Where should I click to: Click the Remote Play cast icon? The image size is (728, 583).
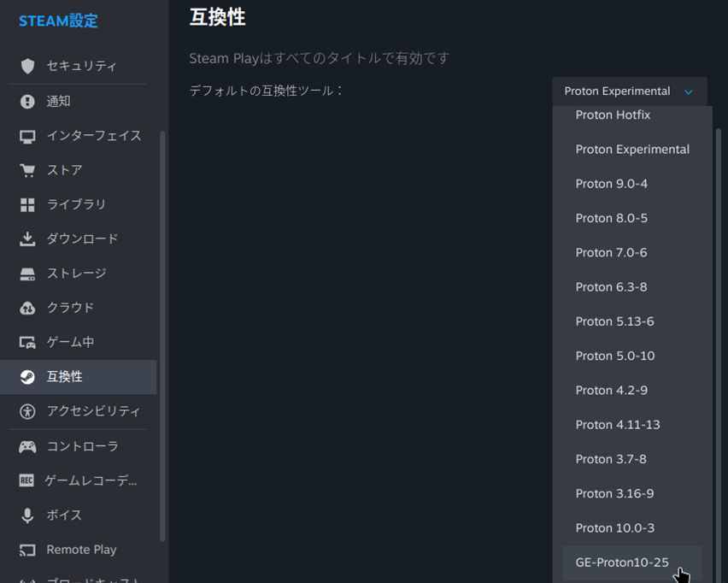(27, 550)
